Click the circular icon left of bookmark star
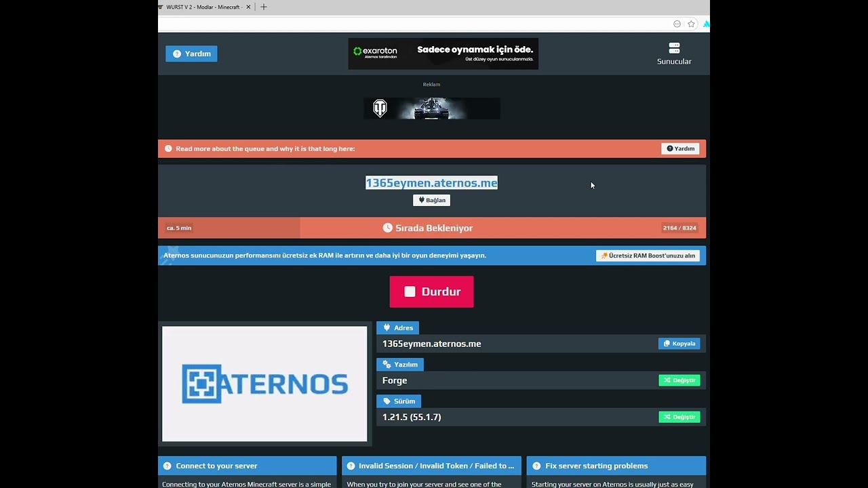 coord(677,24)
